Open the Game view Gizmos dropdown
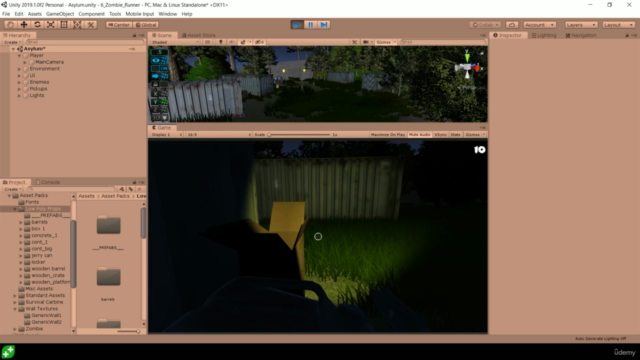 click(475, 135)
